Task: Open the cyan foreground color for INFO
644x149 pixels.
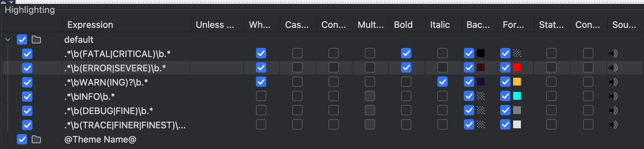Action: pos(517,96)
